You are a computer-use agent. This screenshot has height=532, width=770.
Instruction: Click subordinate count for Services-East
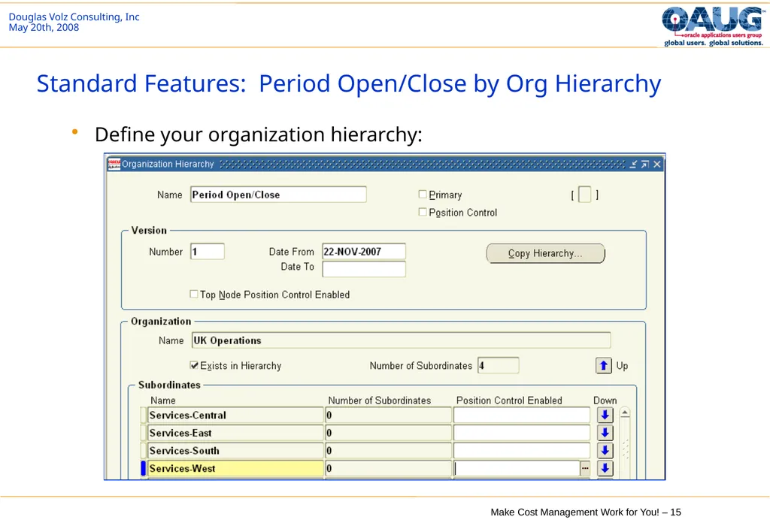(x=388, y=433)
